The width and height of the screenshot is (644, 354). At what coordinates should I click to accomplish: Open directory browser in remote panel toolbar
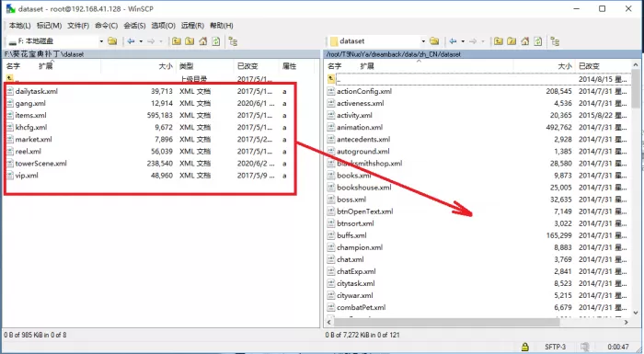tap(434, 41)
